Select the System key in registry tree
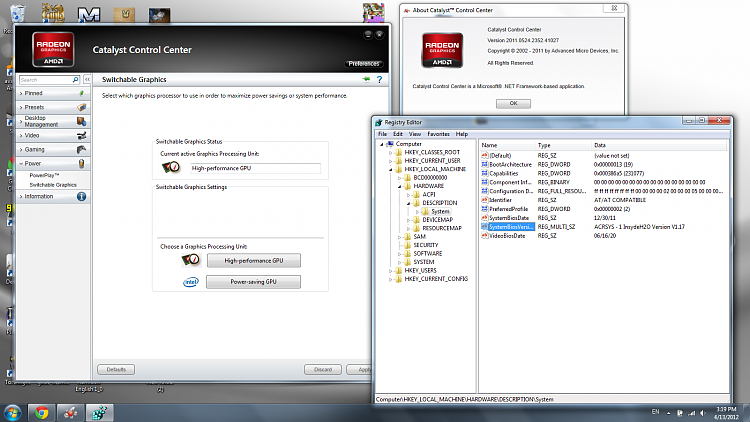 tap(440, 211)
